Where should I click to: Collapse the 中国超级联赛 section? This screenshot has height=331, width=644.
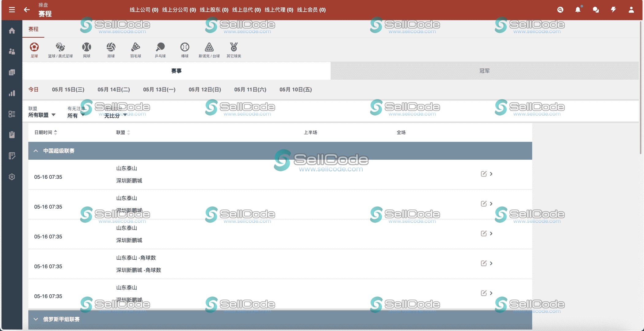coord(36,150)
